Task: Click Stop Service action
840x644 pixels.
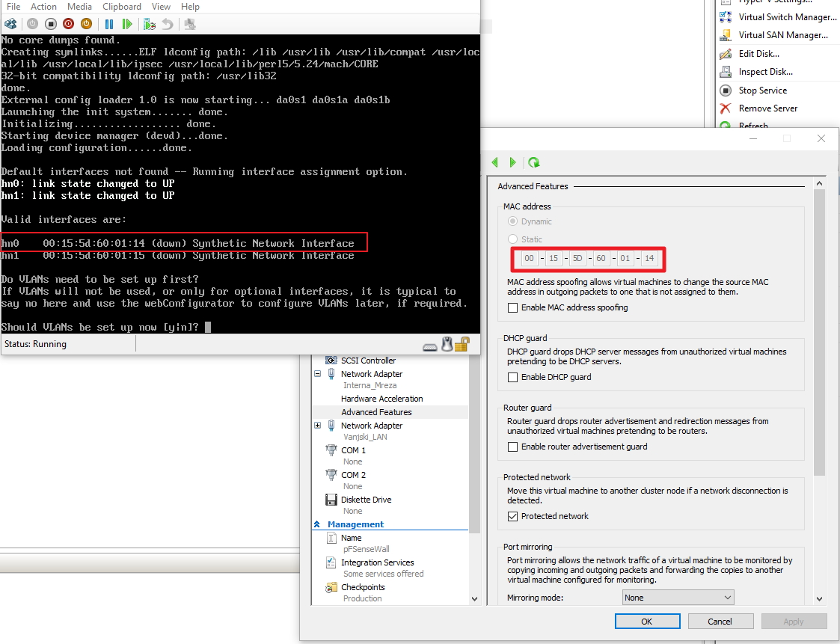Action: 763,90
